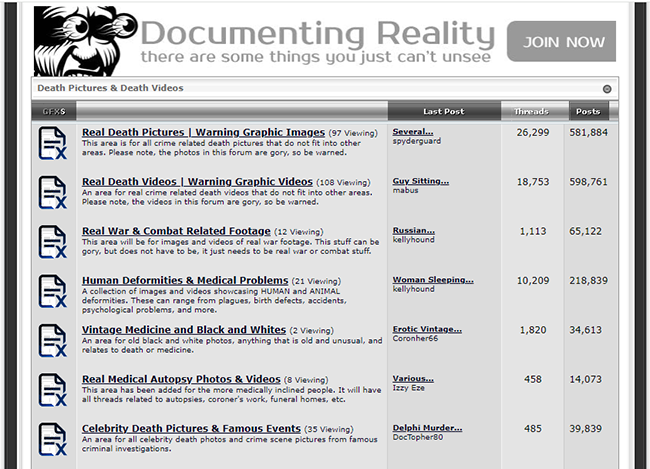Click the post count 65,122

tap(585, 231)
